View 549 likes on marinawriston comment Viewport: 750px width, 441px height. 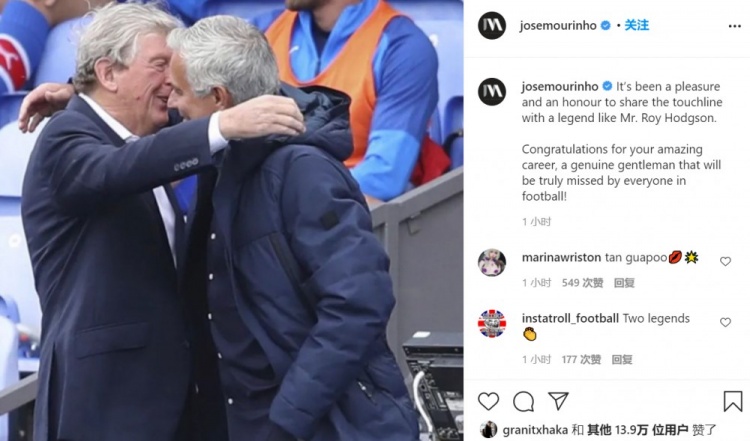pyautogui.click(x=583, y=283)
